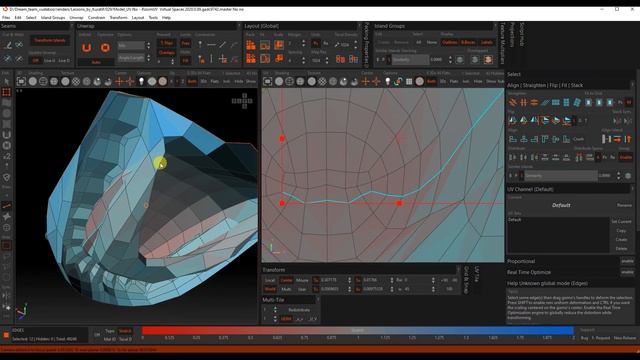Screen dimensions: 640x360
Task: Click the Auto button under Unfold
Action: pos(96,62)
